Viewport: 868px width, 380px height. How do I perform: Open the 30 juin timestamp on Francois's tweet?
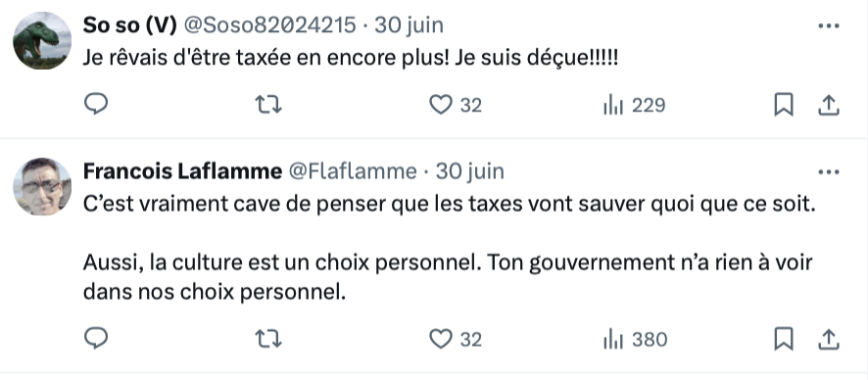coord(470,171)
